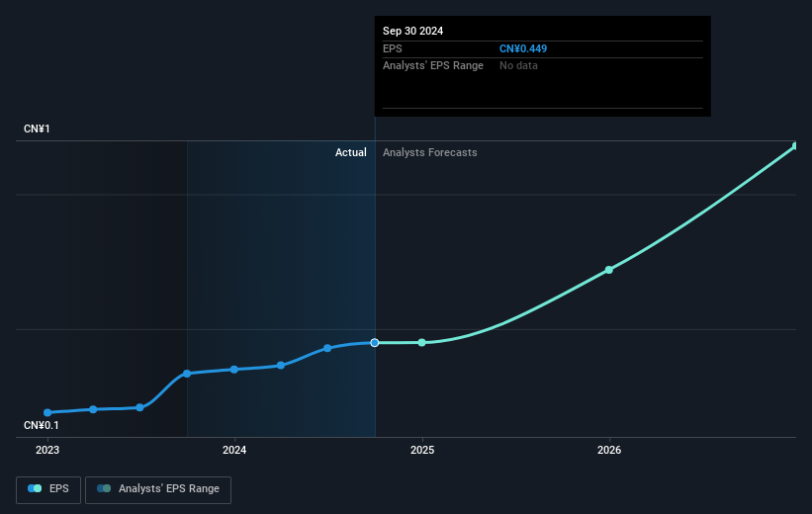The image size is (812, 514).
Task: Click the final forecast point at chart edge
Action: click(795, 146)
